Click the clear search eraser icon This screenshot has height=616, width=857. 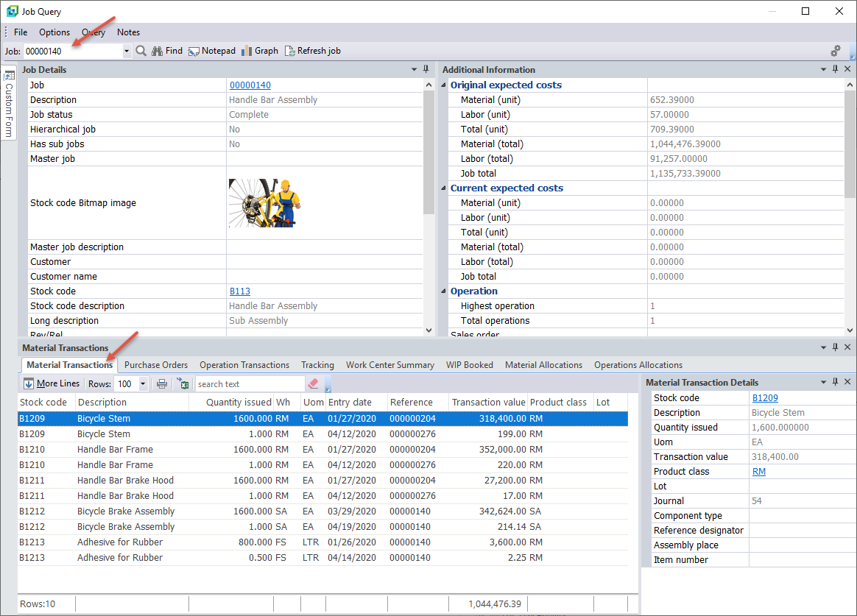click(313, 384)
